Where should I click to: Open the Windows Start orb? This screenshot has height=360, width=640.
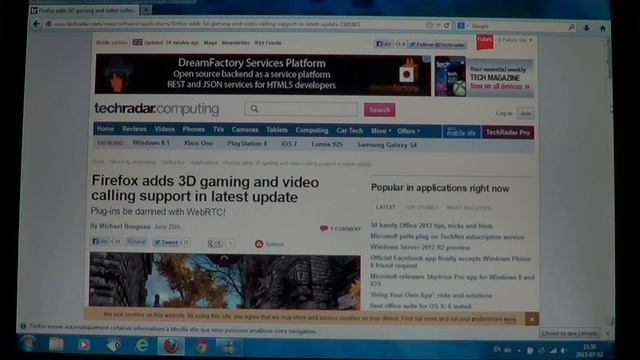pyautogui.click(x=28, y=344)
